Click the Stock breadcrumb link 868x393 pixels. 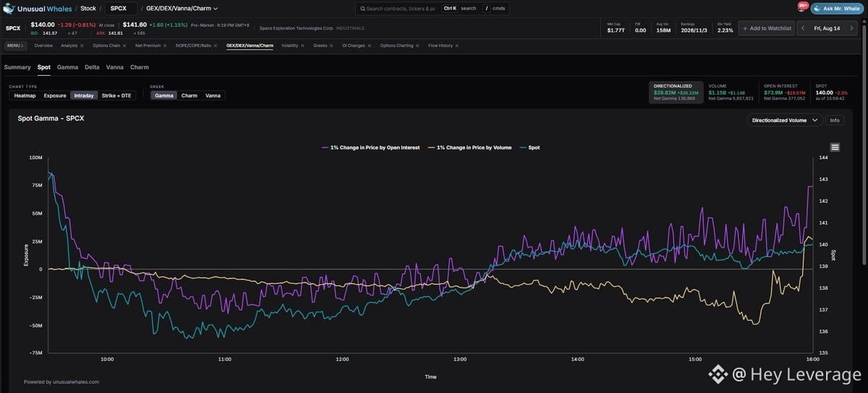pos(88,9)
